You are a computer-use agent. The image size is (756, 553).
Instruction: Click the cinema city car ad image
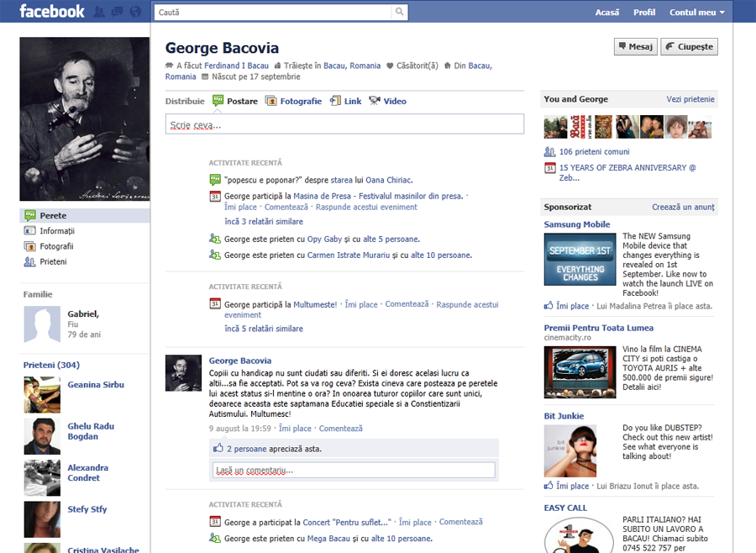pos(580,372)
